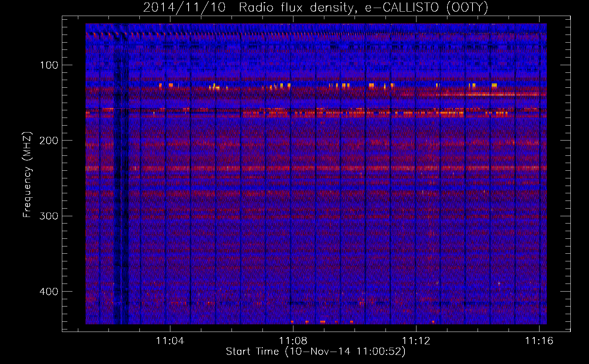The image size is (589, 364).
Task: Click the 11:12 time tick label
Action: coord(416,341)
